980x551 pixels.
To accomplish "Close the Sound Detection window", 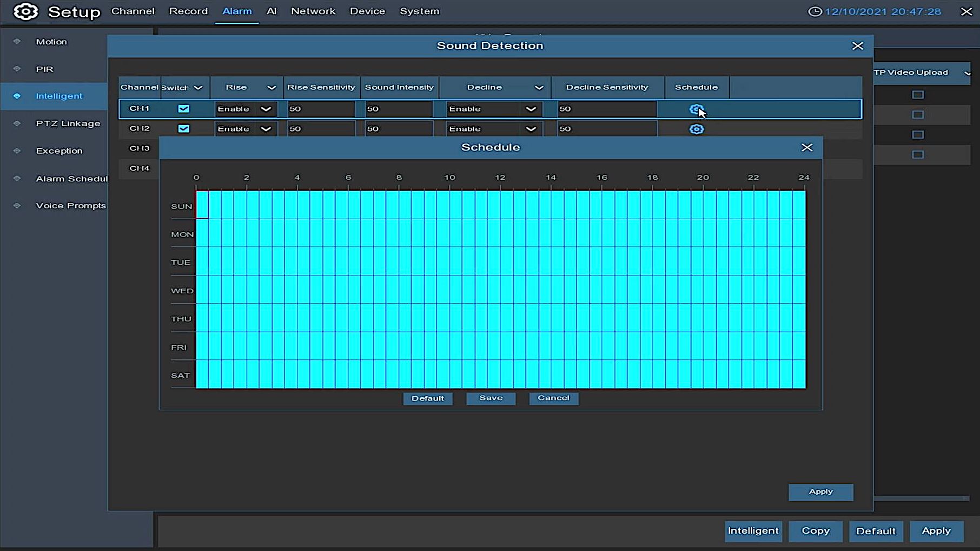I will point(857,46).
